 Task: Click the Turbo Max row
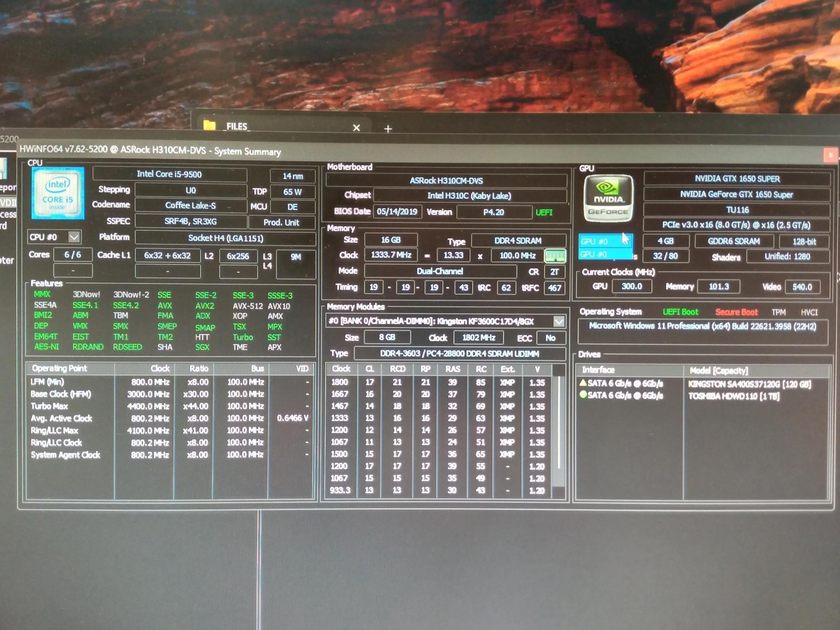point(170,406)
